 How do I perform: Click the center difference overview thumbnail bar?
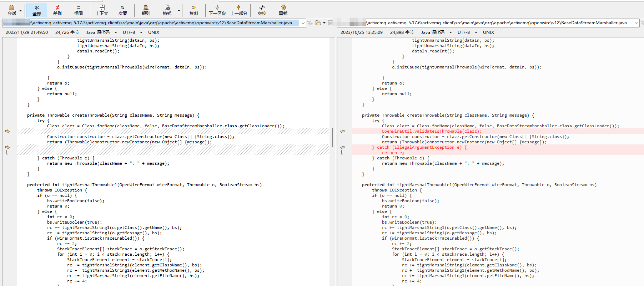332,138
